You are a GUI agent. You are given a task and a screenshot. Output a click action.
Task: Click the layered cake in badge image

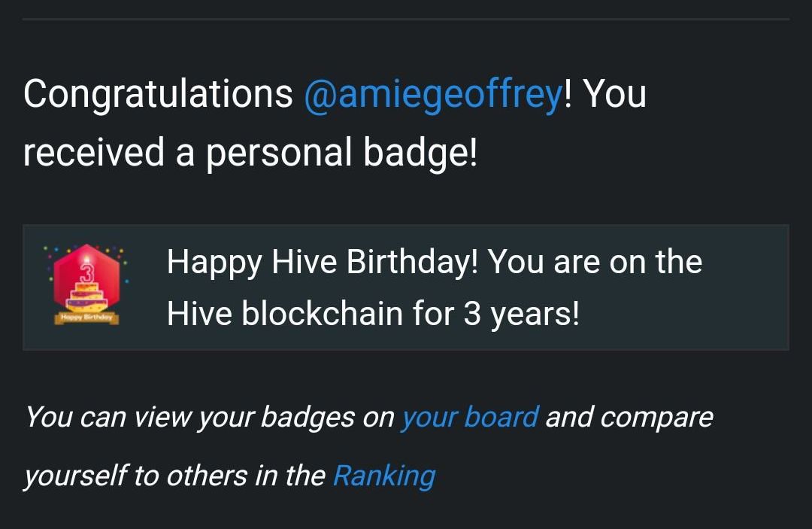pyautogui.click(x=86, y=296)
